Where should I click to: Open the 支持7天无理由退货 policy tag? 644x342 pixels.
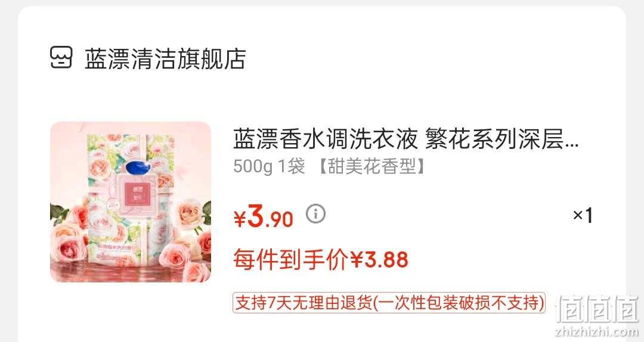[389, 303]
